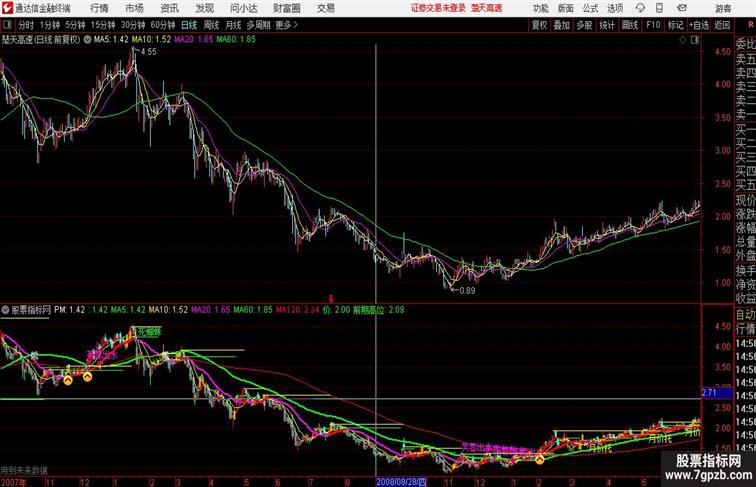Select the 月线 monthly chart tab
The image size is (756, 487).
(233, 25)
